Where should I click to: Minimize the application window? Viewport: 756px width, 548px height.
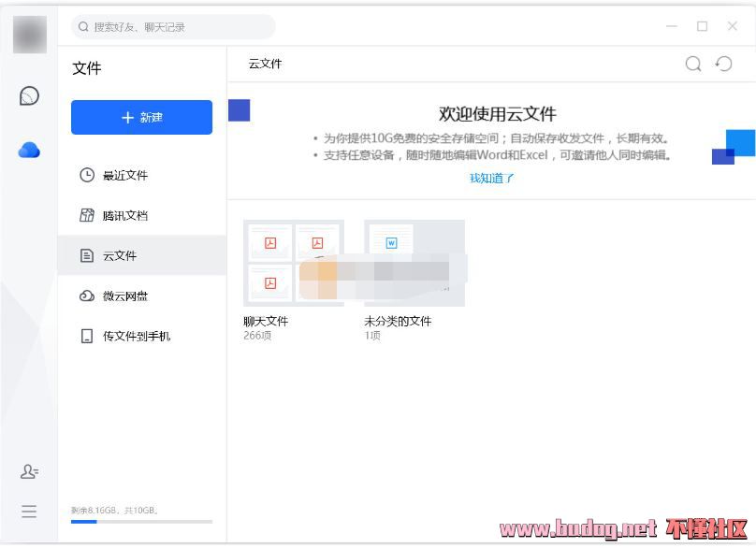[672, 26]
